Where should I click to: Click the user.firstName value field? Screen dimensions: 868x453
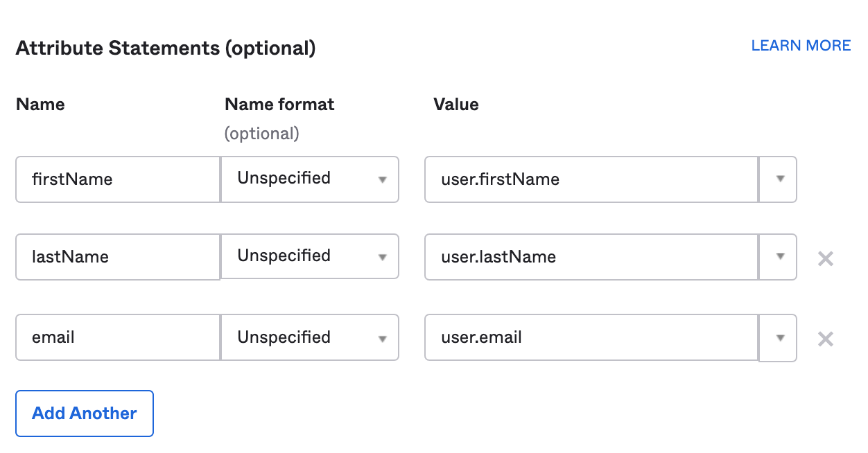tap(591, 179)
